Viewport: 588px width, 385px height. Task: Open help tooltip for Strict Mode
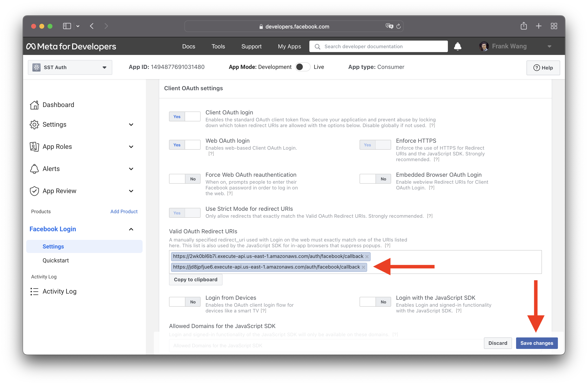[430, 216]
